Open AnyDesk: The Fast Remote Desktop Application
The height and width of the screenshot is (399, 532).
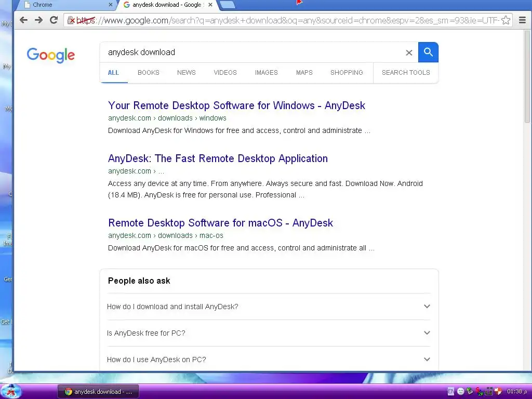tap(218, 158)
